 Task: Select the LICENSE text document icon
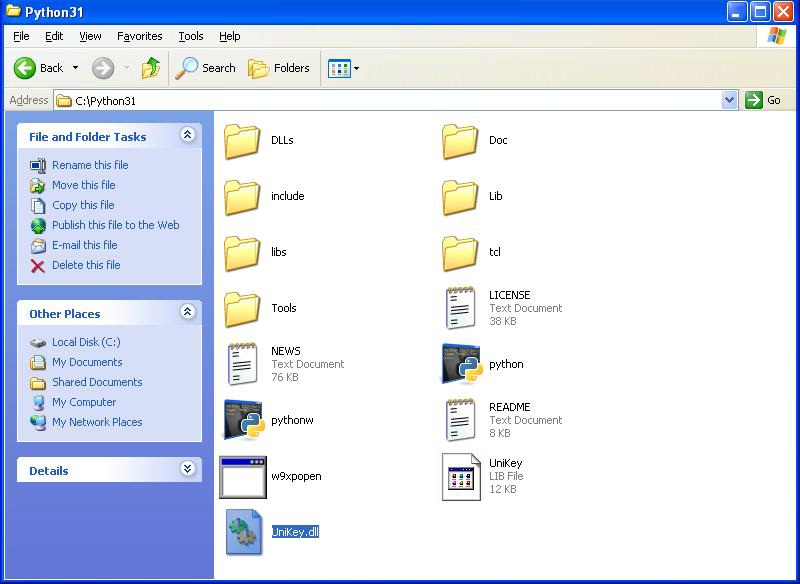click(x=460, y=308)
